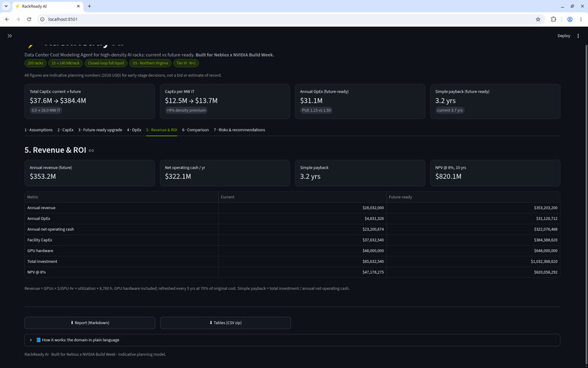Go back in browser history
Screen dimensions: 588x368
click(x=7, y=19)
